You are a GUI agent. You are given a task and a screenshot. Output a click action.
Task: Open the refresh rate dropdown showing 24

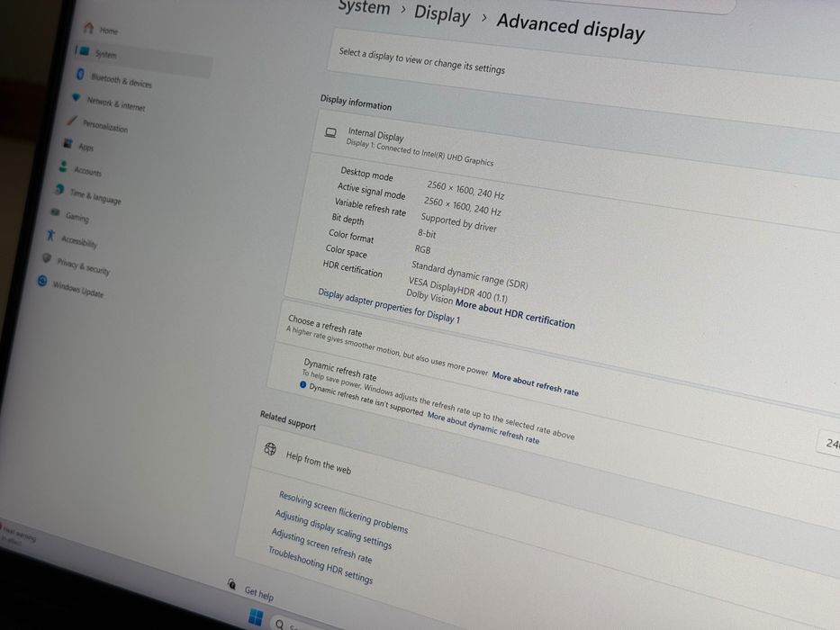829,443
